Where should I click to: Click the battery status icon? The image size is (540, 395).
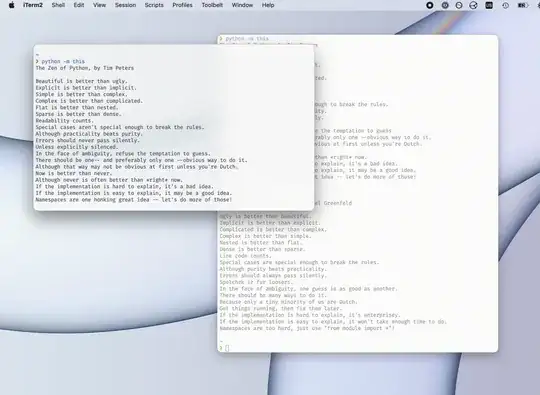click(x=523, y=5)
